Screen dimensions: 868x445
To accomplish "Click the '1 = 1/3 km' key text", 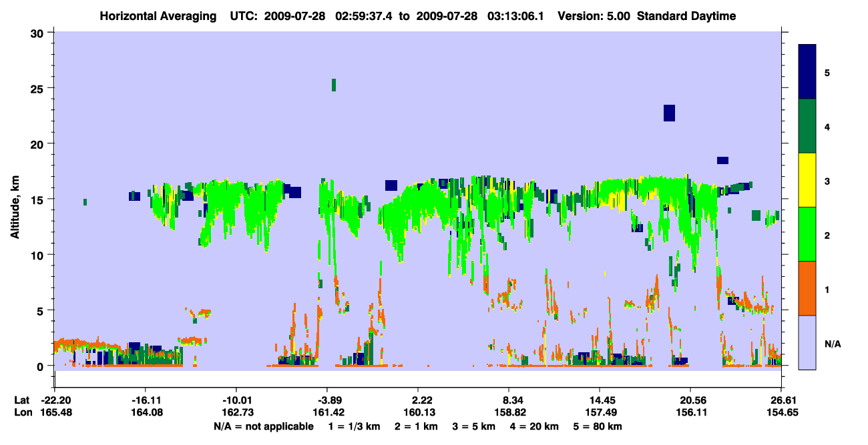I will coord(353,426).
